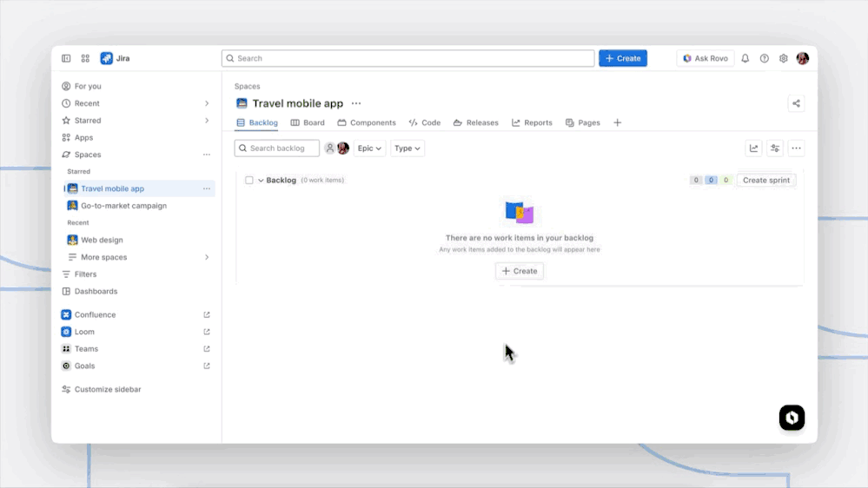868x488 pixels.
Task: Expand the Recent menu chevron
Action: 207,103
